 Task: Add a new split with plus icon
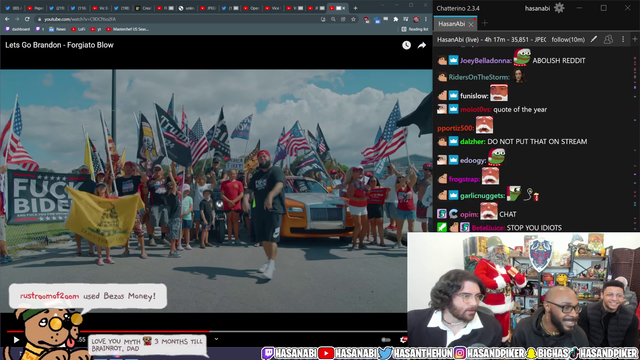coord(635,39)
